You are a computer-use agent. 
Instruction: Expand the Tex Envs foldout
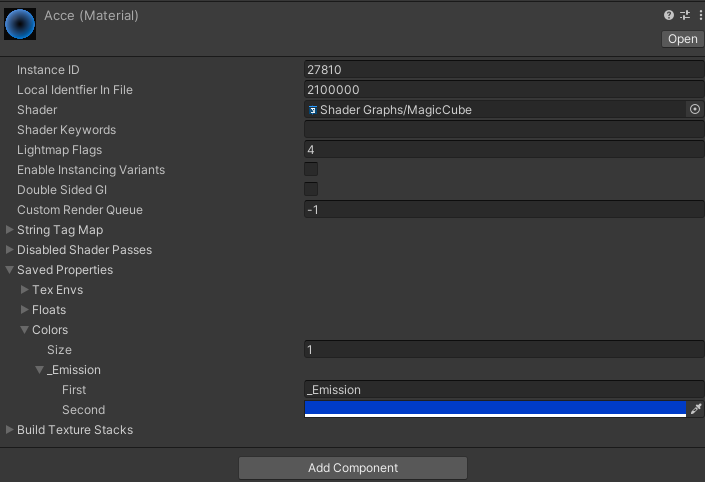click(25, 290)
